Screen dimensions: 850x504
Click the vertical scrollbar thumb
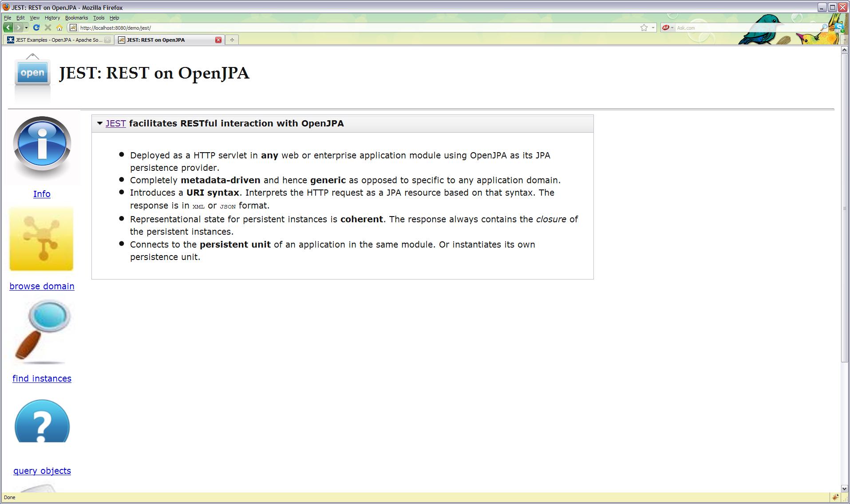tap(845, 209)
